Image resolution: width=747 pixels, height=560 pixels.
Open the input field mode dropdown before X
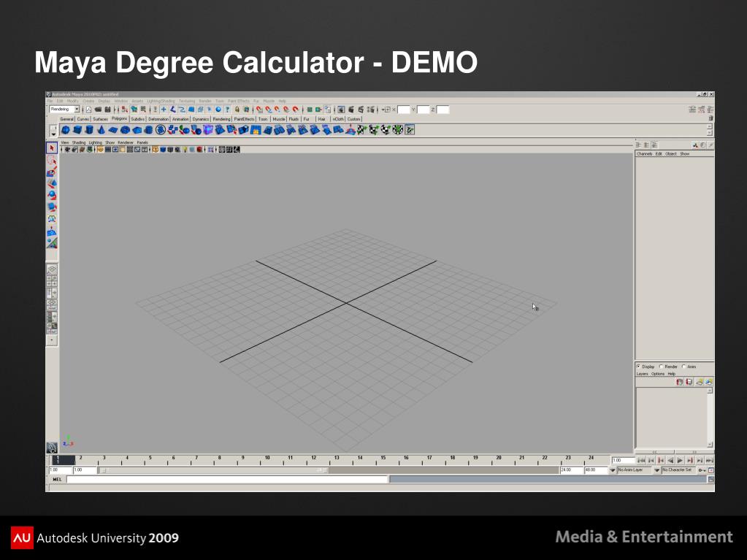(386, 110)
